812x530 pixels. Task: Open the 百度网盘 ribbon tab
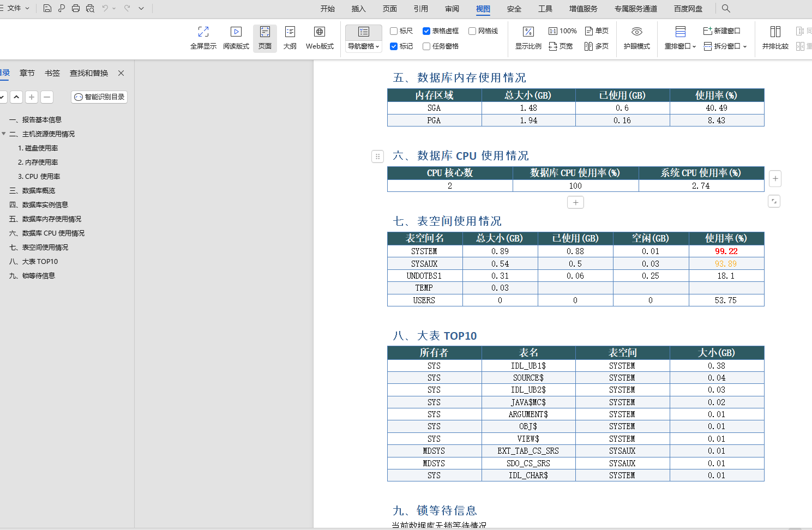point(688,9)
